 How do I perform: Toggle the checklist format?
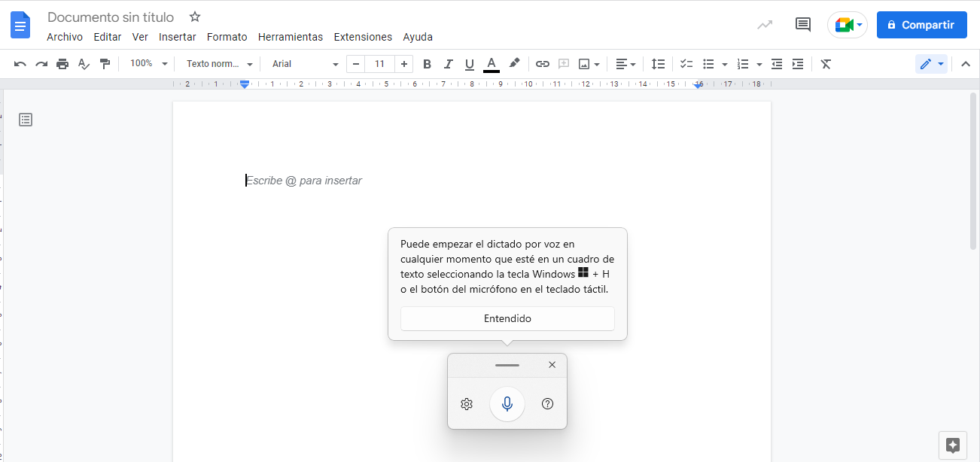click(x=686, y=64)
